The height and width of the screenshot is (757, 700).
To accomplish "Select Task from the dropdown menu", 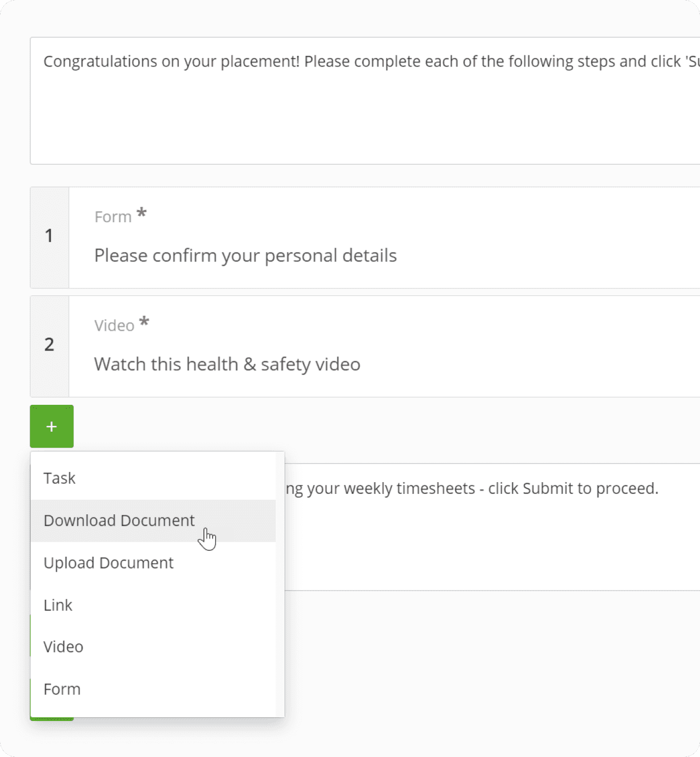I will coord(153,478).
